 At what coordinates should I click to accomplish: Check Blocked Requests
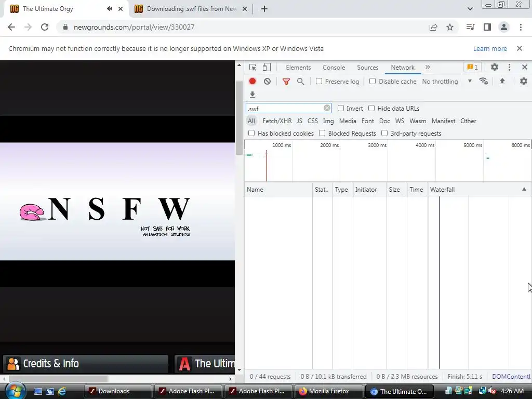(322, 133)
